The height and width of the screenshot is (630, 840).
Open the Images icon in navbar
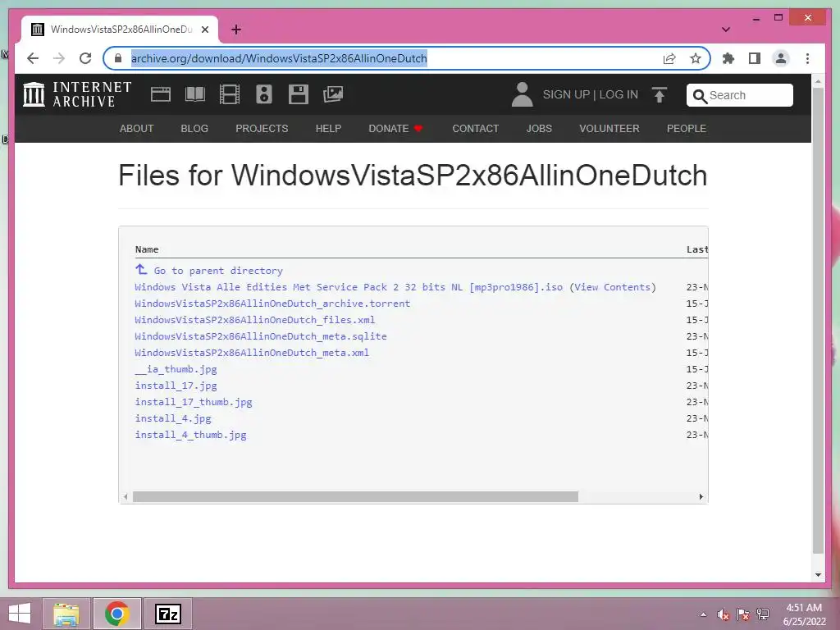click(x=333, y=94)
